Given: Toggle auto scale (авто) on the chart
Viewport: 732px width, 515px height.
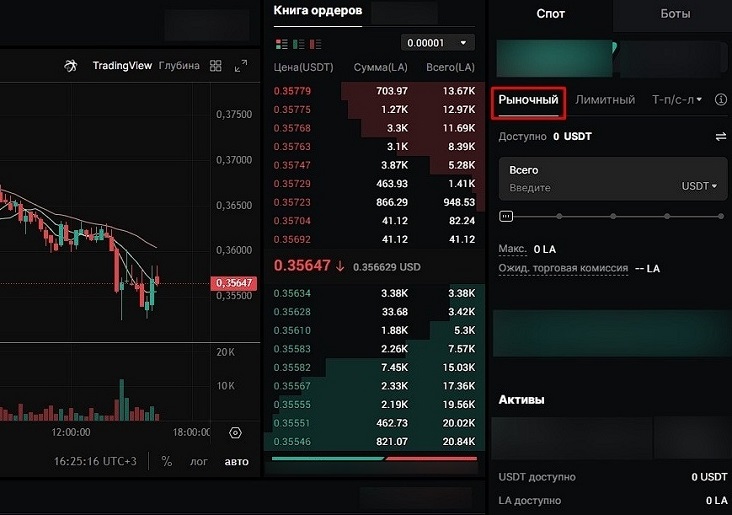Looking at the screenshot, I should tap(236, 461).
